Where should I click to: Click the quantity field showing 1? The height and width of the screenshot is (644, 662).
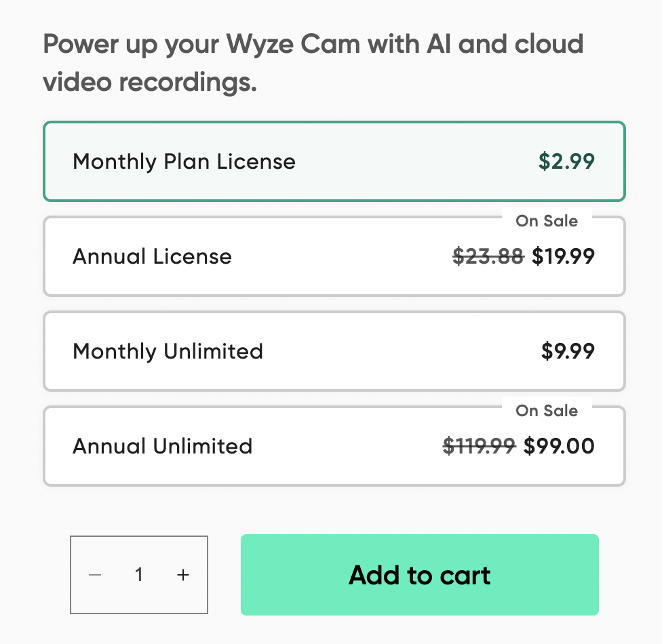(x=139, y=575)
